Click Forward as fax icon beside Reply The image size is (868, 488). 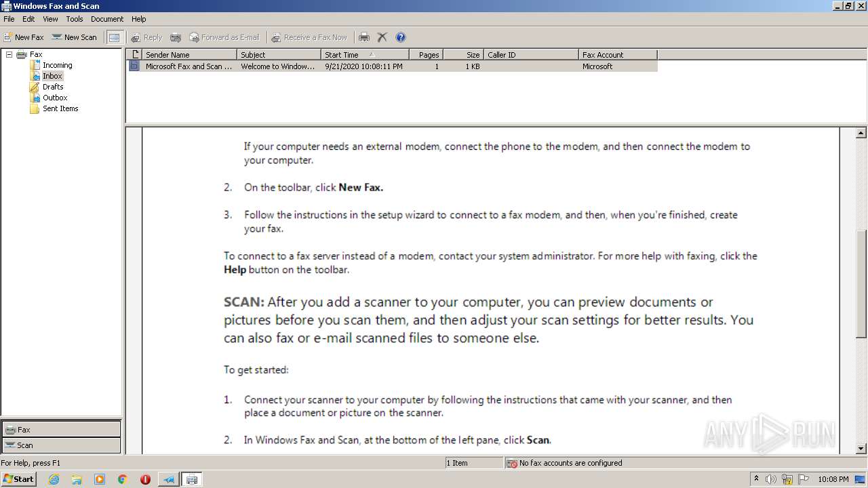176,37
